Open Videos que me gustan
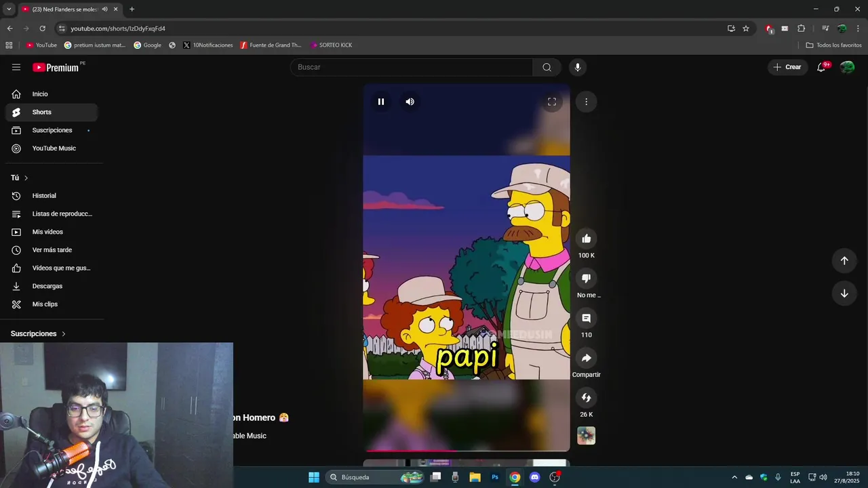The width and height of the screenshot is (868, 488). (x=52, y=268)
